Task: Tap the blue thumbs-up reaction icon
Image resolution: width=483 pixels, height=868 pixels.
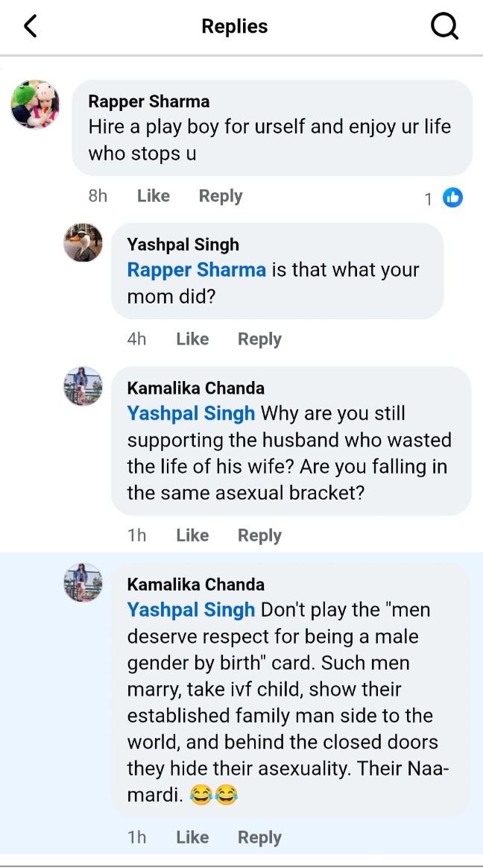Action: pos(452,197)
